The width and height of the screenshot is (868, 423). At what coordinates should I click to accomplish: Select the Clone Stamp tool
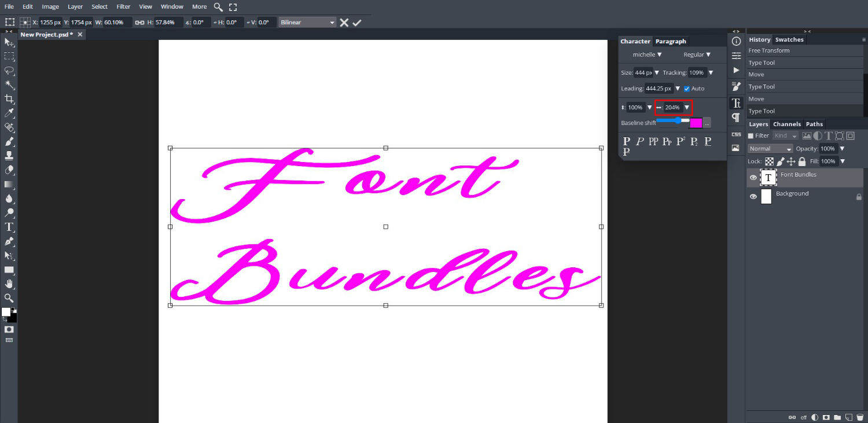(9, 156)
